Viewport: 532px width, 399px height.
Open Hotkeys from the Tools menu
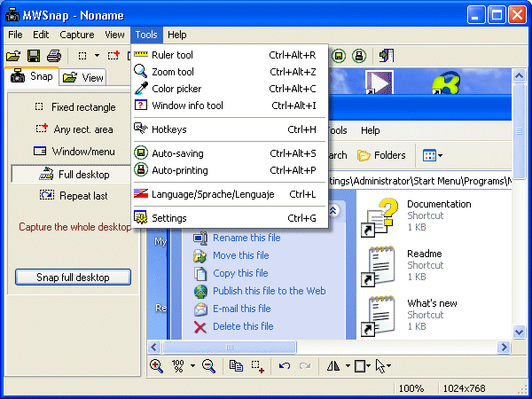pyautogui.click(x=230, y=129)
